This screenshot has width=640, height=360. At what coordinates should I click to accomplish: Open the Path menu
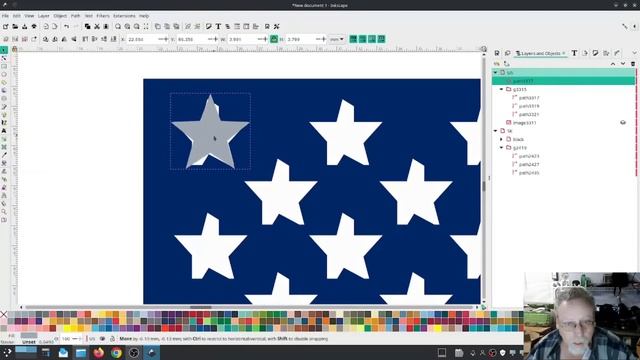click(76, 16)
